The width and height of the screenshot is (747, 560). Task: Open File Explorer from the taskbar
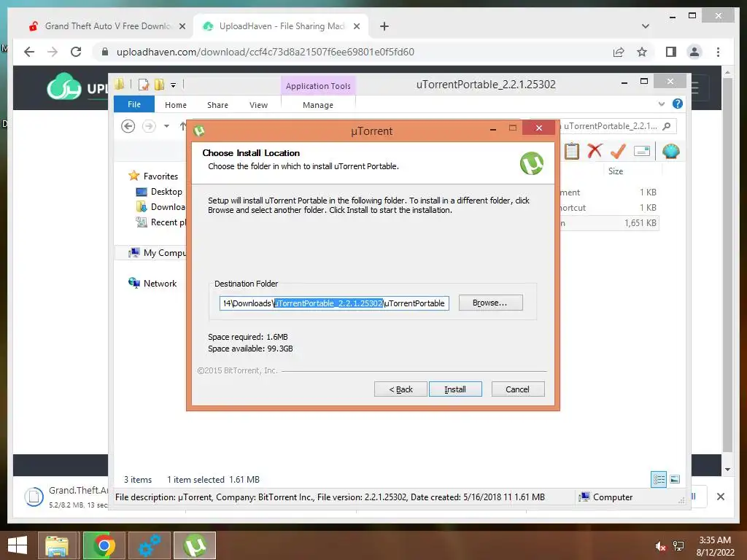[x=57, y=545]
